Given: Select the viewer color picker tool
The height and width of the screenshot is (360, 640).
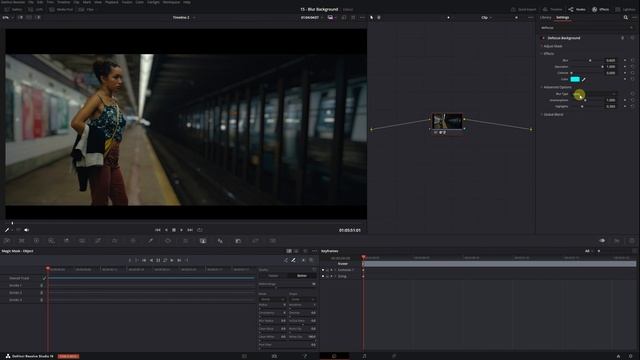Looking at the screenshot, I should pos(7,230).
